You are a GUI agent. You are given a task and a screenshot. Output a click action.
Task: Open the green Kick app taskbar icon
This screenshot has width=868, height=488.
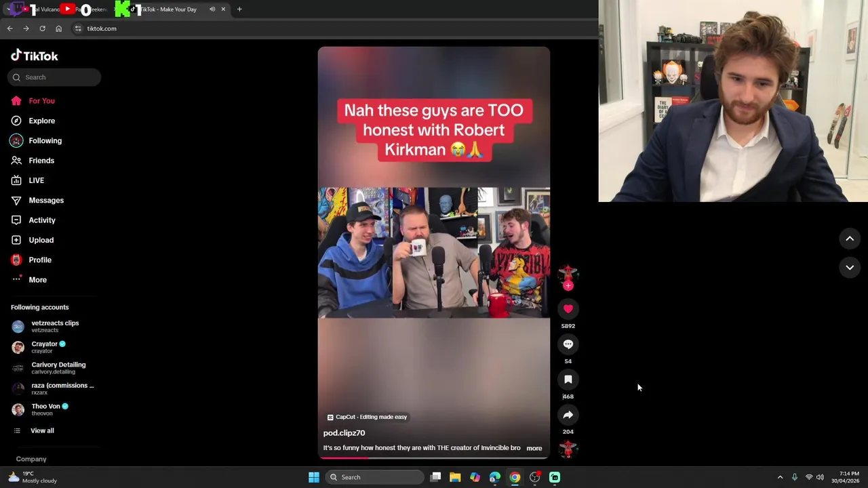point(555,477)
